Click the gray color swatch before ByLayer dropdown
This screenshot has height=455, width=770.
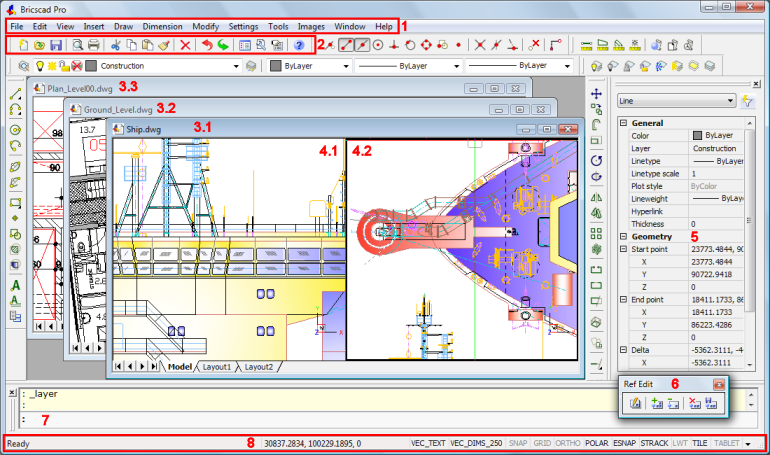276,66
